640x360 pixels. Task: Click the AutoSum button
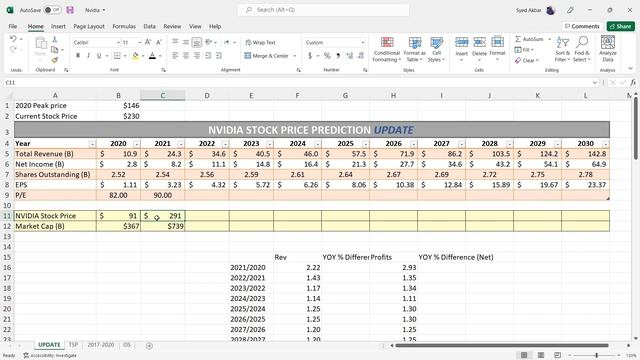(x=529, y=39)
